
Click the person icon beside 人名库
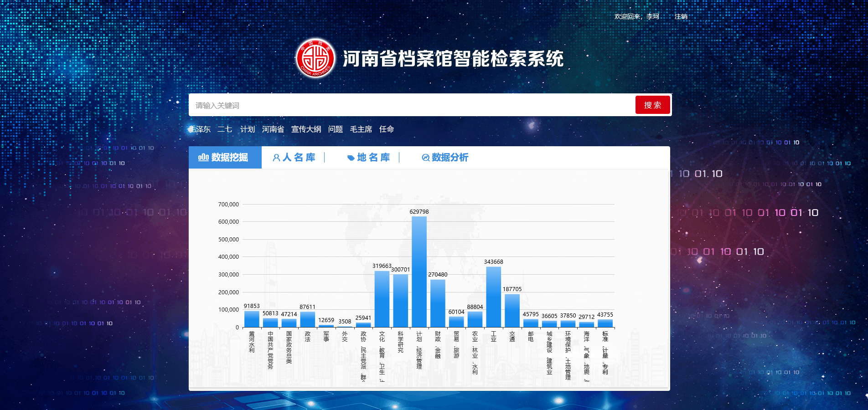276,158
